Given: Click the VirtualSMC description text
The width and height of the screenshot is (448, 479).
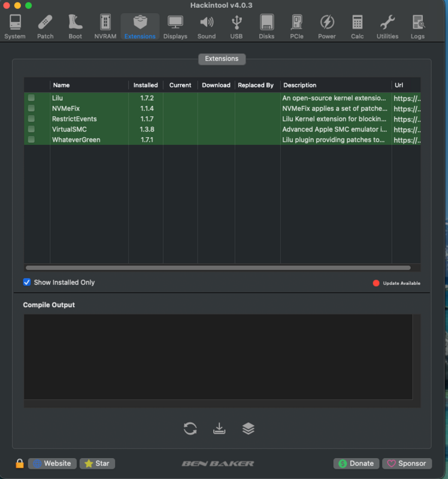Looking at the screenshot, I should click(335, 129).
